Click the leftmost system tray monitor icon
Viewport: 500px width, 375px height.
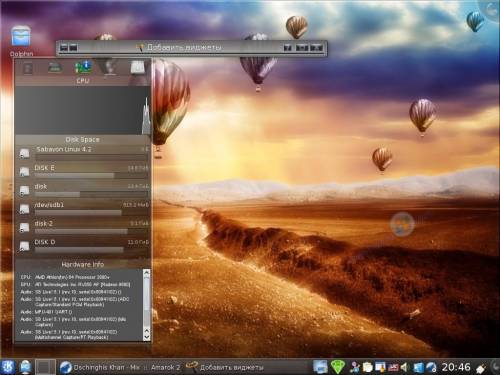320,367
